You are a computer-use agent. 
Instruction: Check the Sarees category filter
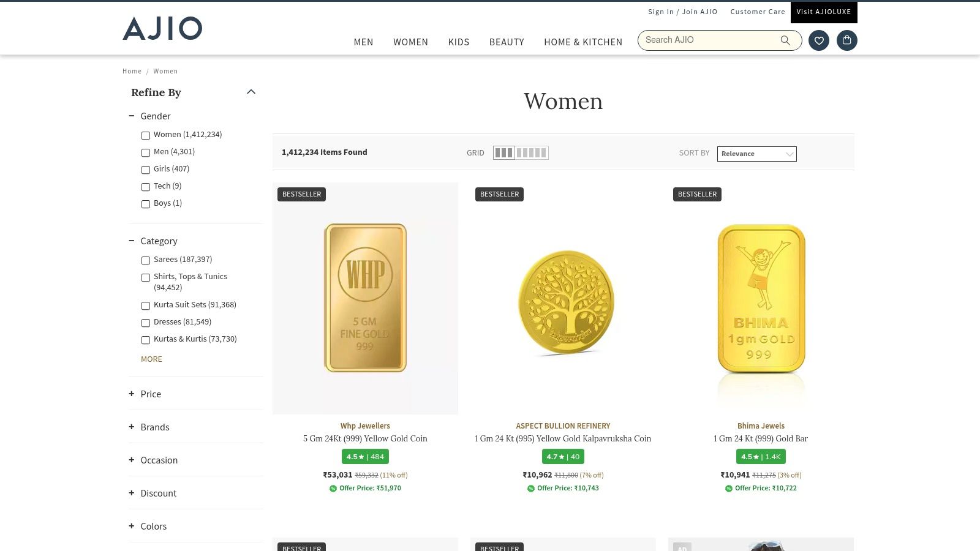click(146, 260)
